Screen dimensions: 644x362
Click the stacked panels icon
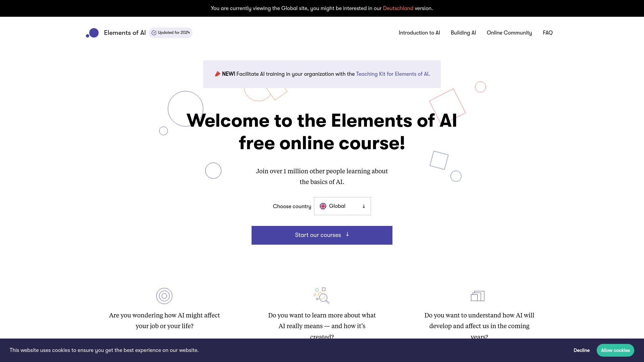477,296
